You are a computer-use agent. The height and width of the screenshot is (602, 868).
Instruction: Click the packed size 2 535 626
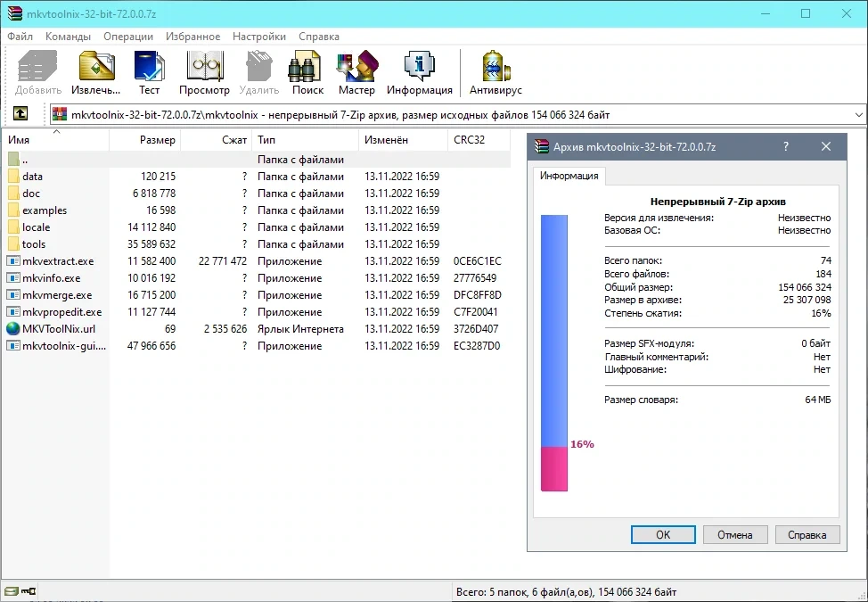coord(225,329)
